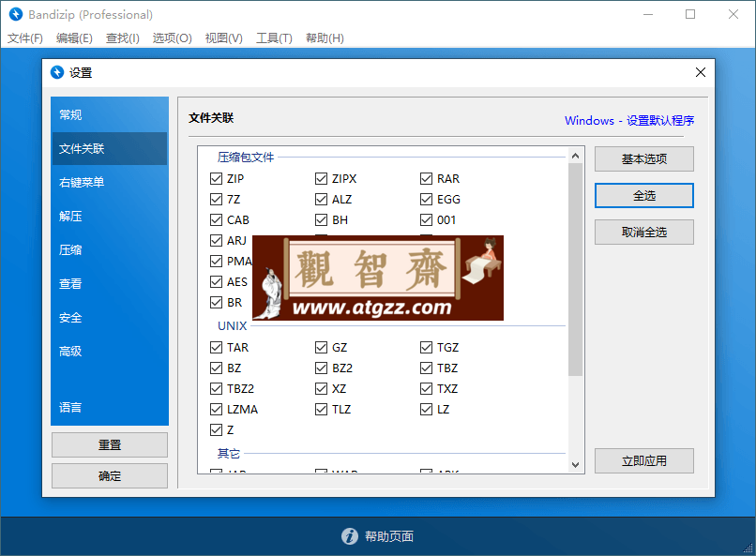Toggle the BH checkbox
This screenshot has width=756, height=556.
tap(321, 219)
